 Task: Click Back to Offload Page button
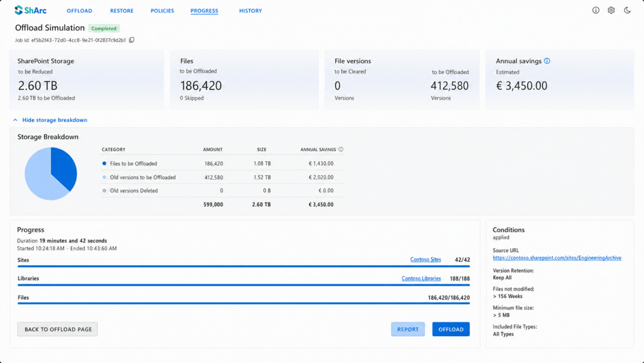[x=57, y=330]
